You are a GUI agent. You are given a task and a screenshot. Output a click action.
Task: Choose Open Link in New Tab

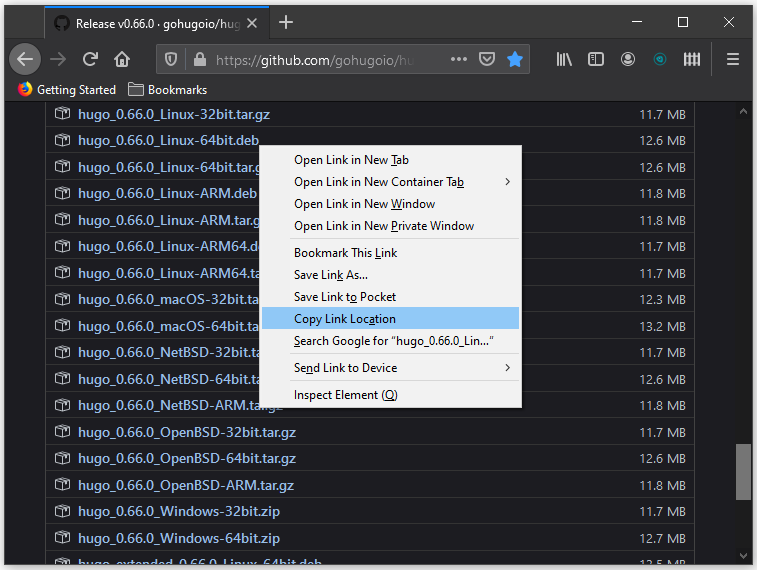coord(391,160)
